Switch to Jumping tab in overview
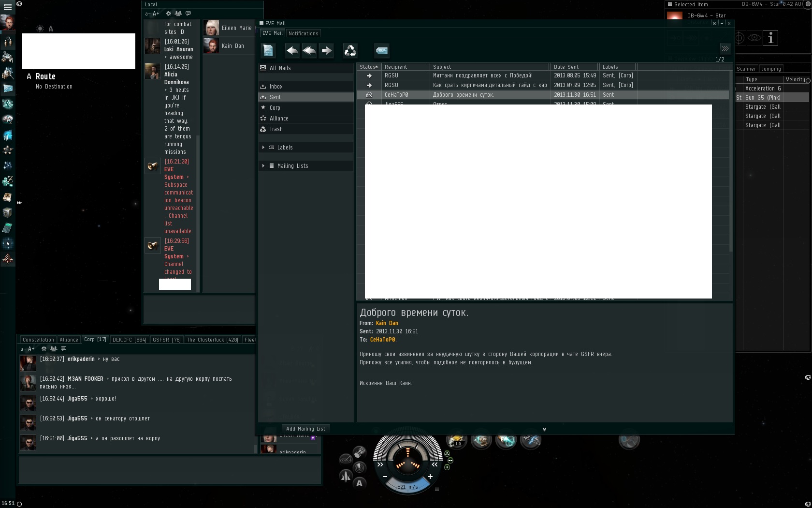This screenshot has width=812, height=508. point(771,69)
